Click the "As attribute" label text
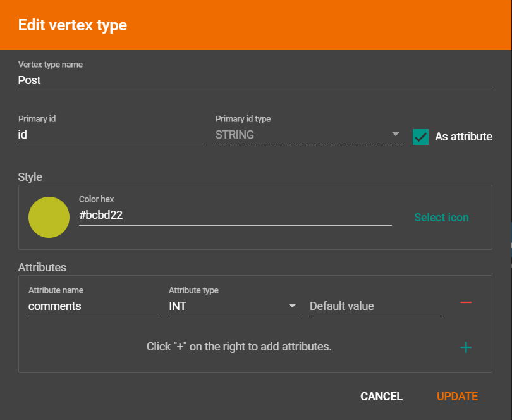This screenshot has width=512, height=420. click(463, 137)
